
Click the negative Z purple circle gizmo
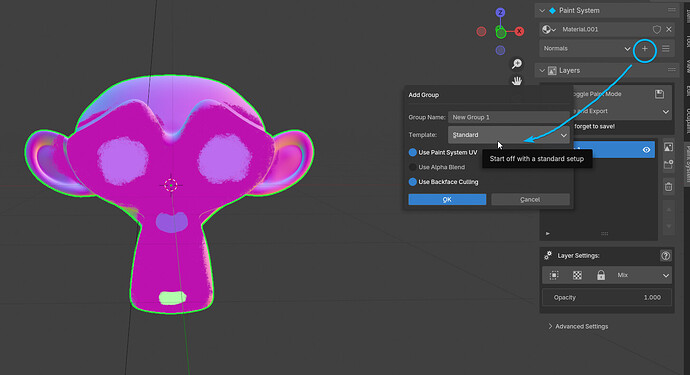click(500, 50)
